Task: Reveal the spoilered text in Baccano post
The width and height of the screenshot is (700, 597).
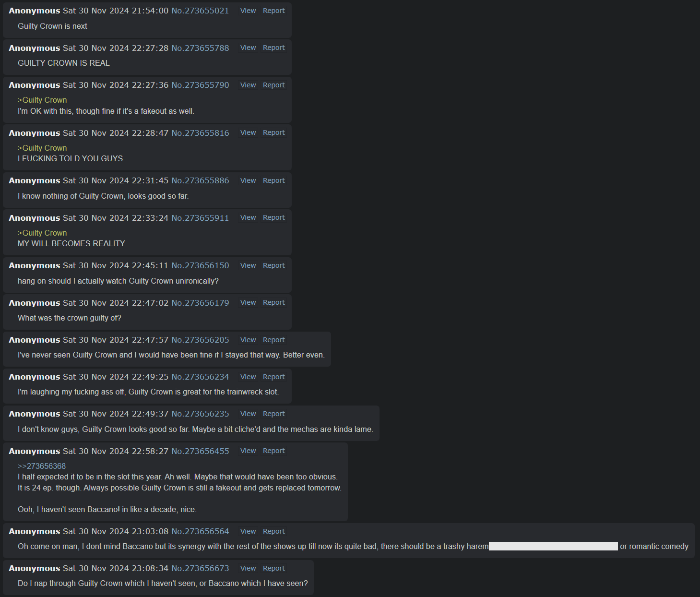Action: click(x=553, y=546)
